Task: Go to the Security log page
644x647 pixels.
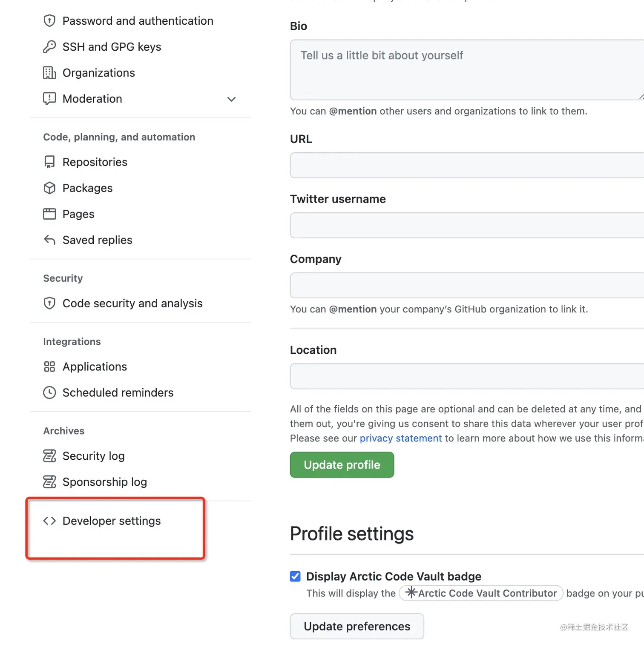Action: (x=93, y=456)
